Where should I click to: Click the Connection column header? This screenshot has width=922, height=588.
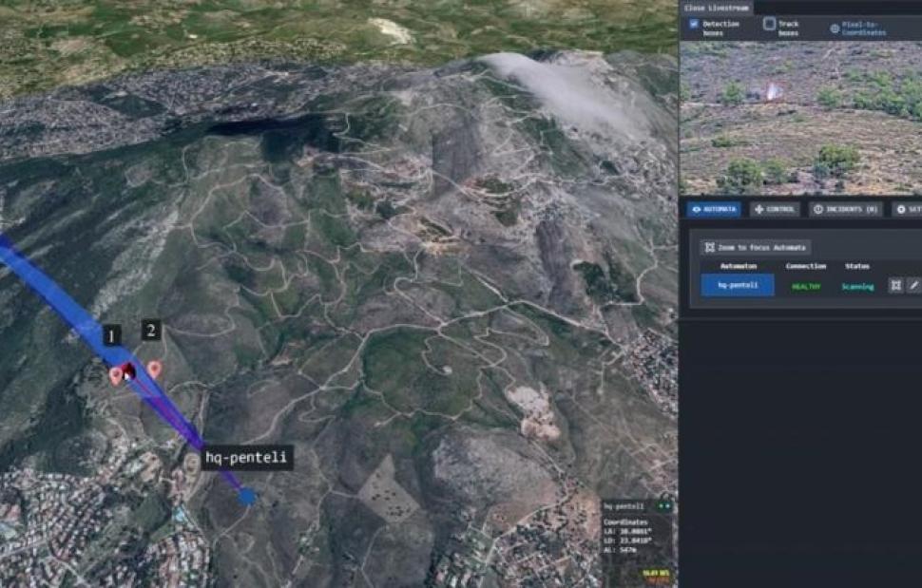[806, 266]
